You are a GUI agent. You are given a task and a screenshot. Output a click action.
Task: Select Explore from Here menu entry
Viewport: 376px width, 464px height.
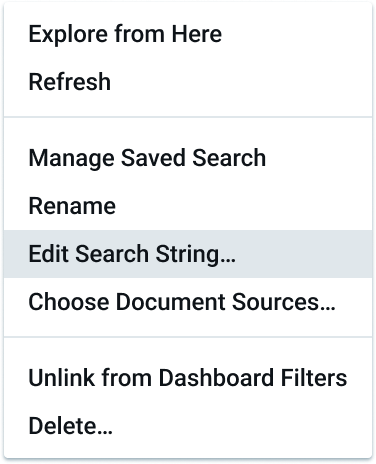[188, 34]
